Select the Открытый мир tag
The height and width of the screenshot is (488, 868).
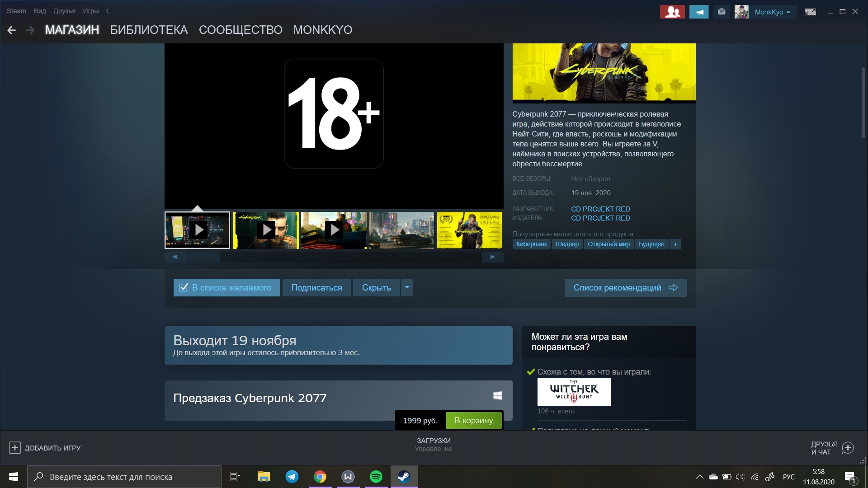(x=609, y=244)
